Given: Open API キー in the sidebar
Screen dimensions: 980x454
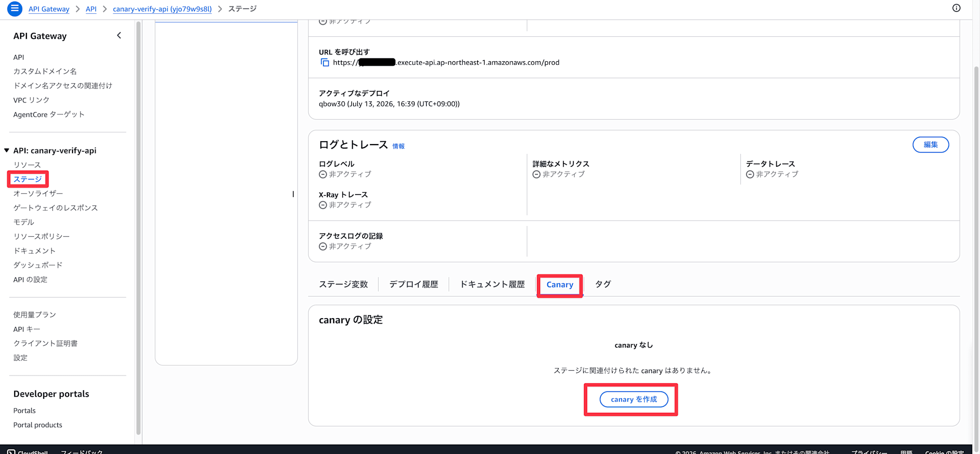Looking at the screenshot, I should pyautogui.click(x=26, y=329).
